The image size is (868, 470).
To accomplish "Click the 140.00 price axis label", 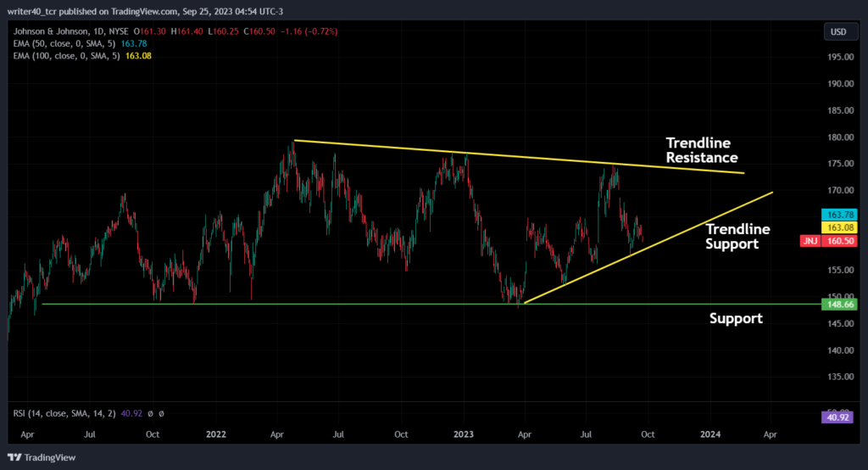I will (840, 350).
